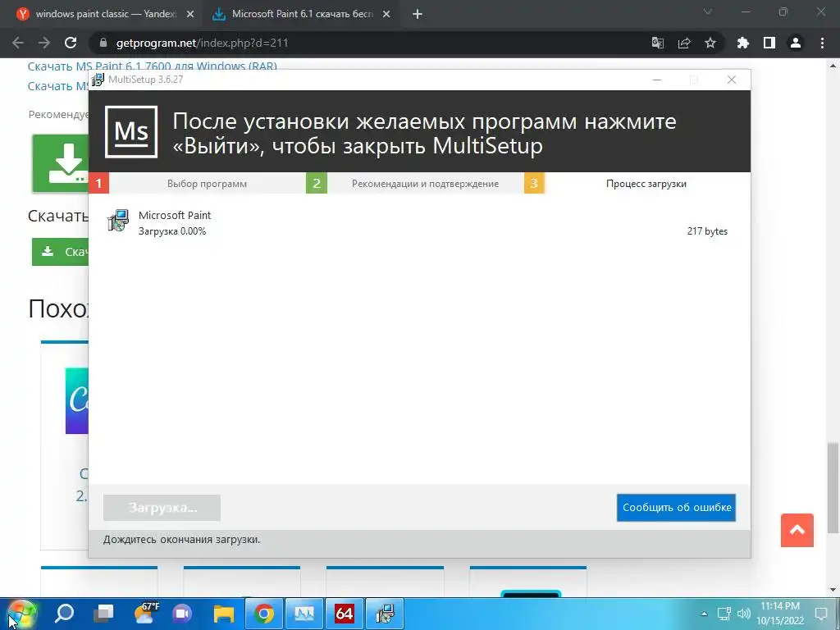
Task: Toggle the Chrome side panel icon
Action: click(x=769, y=43)
